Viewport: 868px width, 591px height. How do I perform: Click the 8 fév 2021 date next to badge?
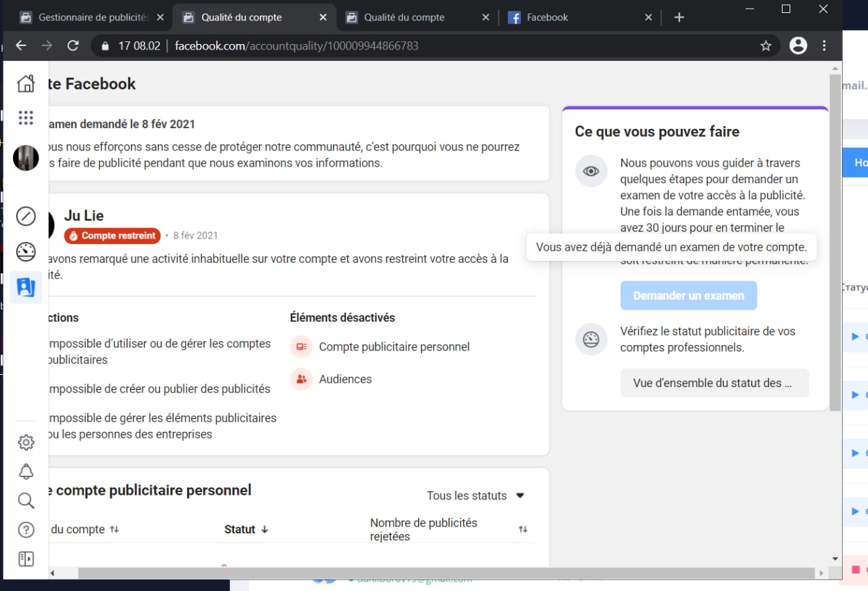[195, 236]
